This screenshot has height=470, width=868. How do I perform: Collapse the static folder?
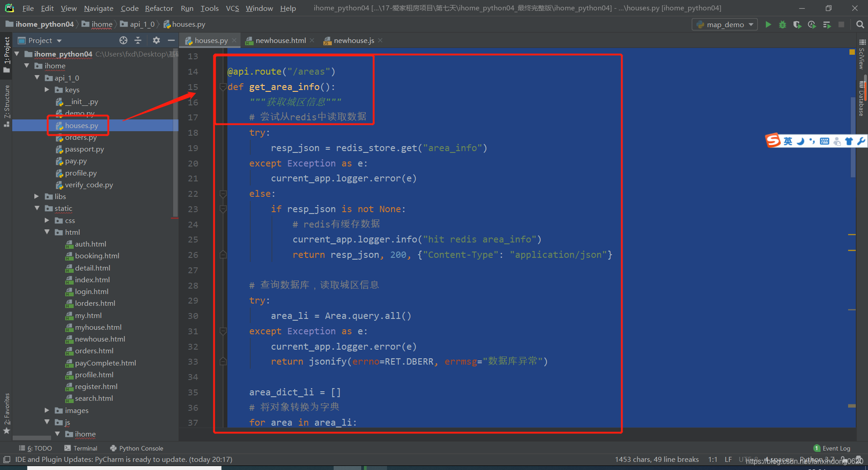click(x=37, y=208)
